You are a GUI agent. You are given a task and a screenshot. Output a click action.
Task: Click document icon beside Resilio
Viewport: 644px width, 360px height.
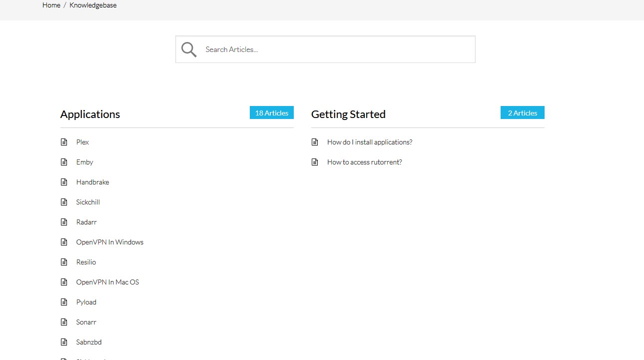64,262
